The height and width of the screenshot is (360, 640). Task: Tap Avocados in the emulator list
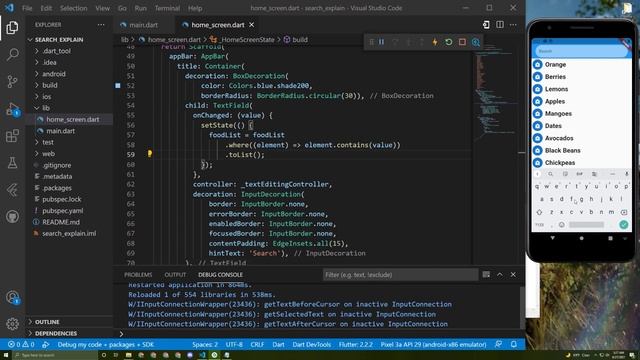pos(559,138)
